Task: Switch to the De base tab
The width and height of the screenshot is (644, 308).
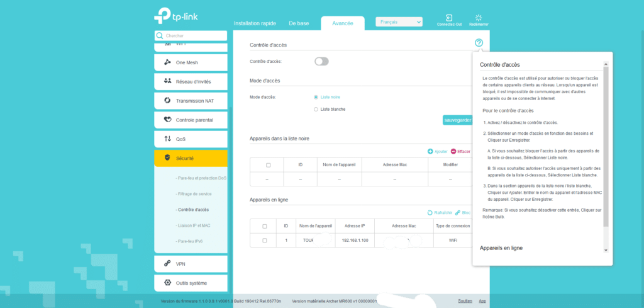Action: click(x=299, y=23)
